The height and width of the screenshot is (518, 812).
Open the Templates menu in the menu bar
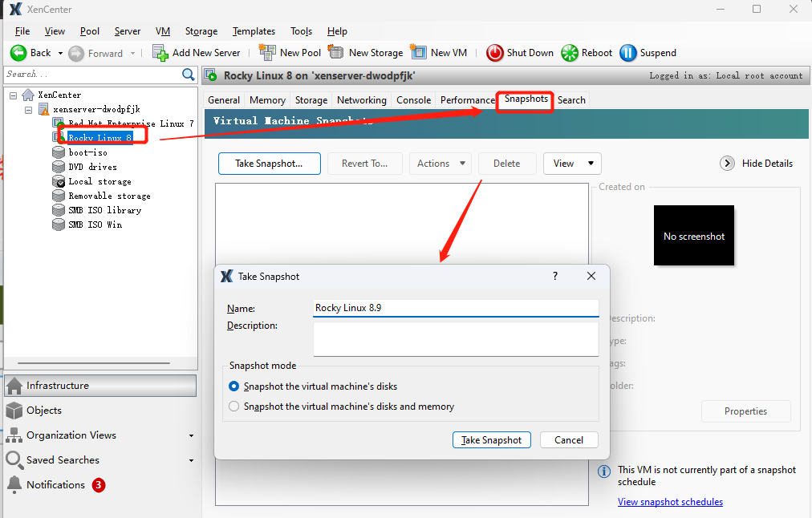coord(254,31)
